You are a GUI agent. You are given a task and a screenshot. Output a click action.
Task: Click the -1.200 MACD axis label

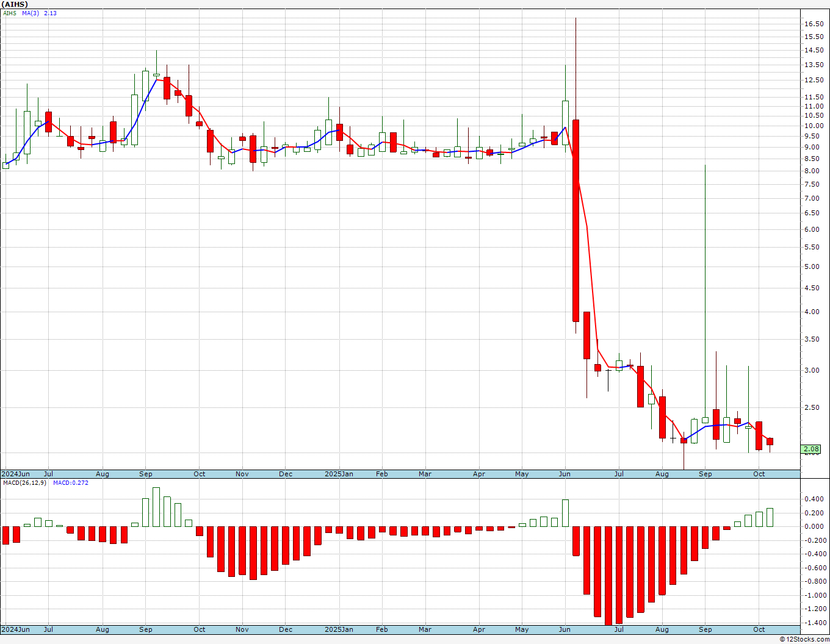tap(815, 609)
